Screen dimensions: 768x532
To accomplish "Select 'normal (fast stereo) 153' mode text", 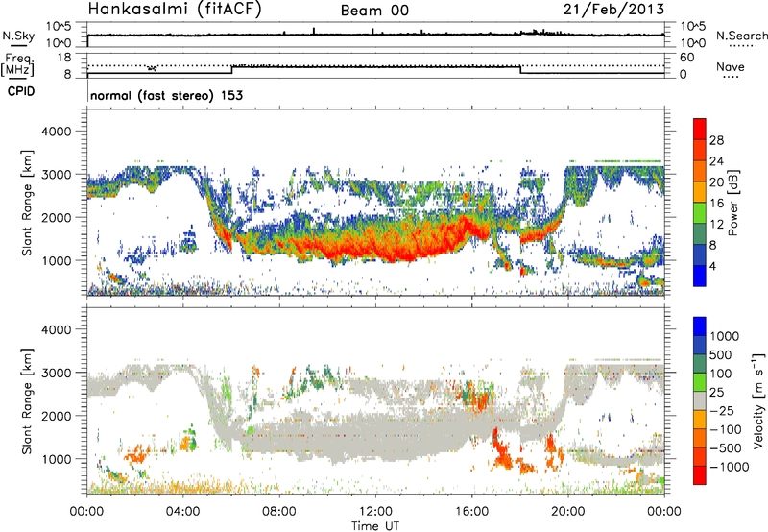I will click(166, 95).
